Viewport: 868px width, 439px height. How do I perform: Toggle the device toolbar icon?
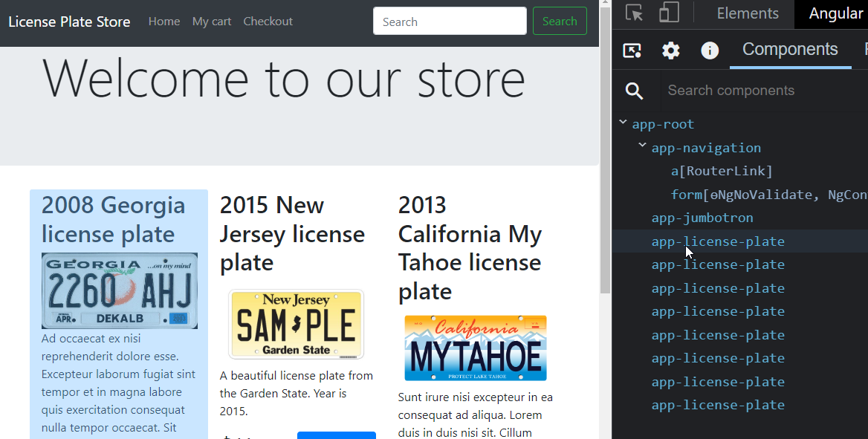669,12
